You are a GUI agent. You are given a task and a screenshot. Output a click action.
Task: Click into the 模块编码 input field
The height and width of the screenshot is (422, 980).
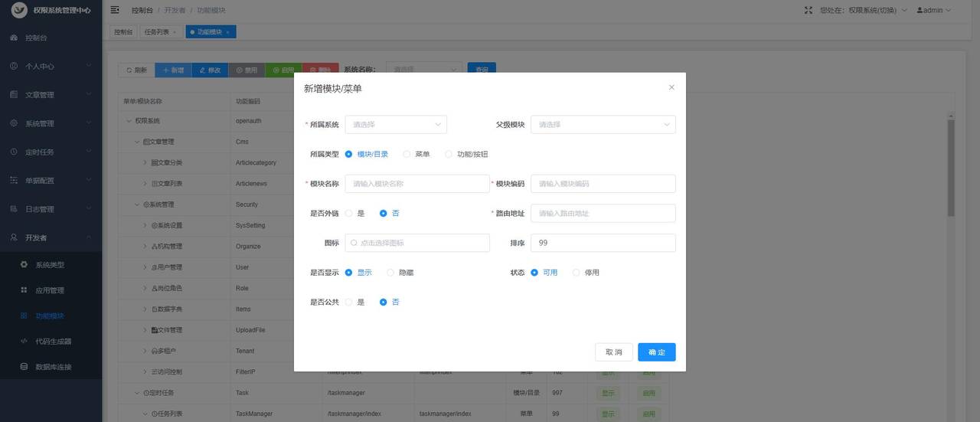coord(603,184)
